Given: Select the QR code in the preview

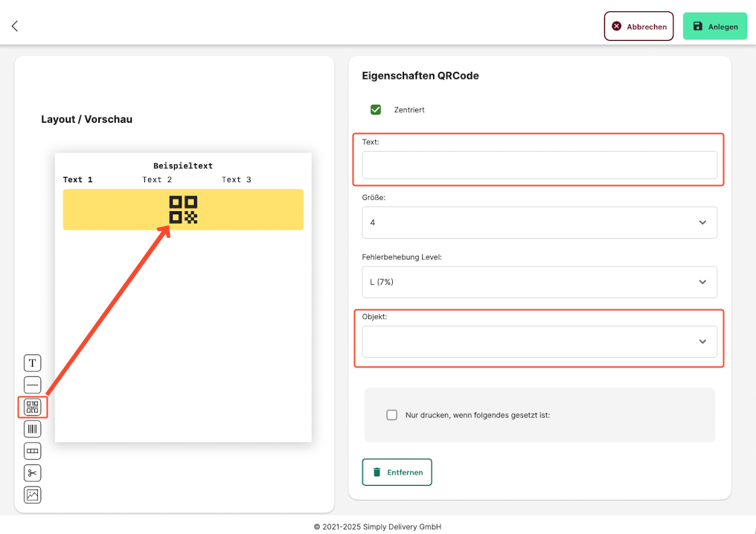Looking at the screenshot, I should 183,210.
